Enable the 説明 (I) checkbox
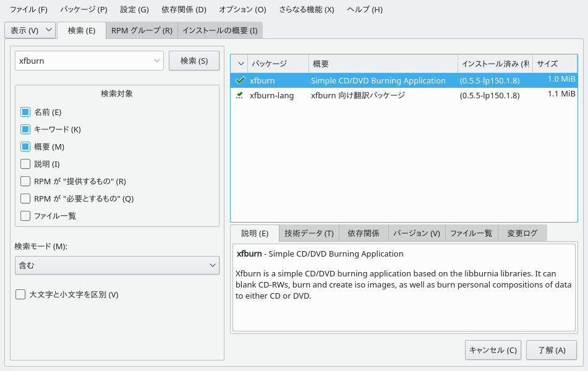 click(25, 164)
